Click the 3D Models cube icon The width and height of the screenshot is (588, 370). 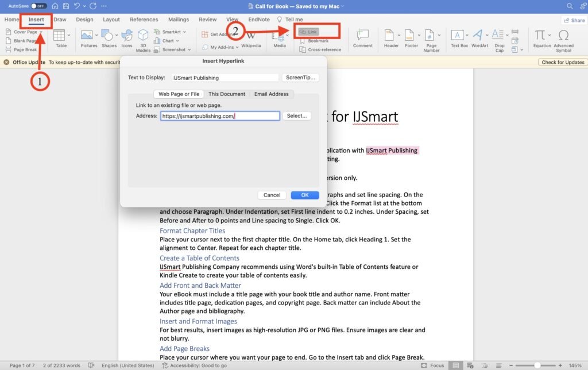pyautogui.click(x=143, y=35)
